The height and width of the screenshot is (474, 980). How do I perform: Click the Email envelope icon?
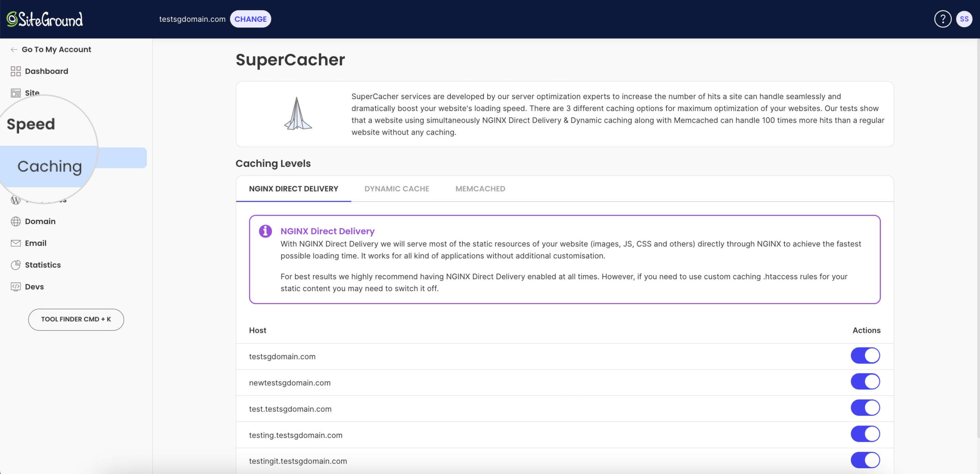click(16, 243)
